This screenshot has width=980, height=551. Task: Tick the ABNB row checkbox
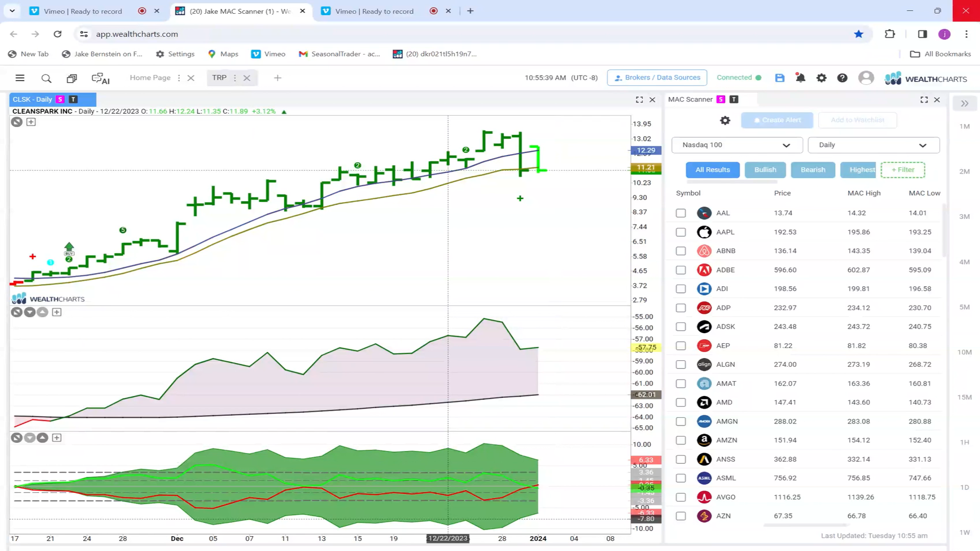(681, 251)
